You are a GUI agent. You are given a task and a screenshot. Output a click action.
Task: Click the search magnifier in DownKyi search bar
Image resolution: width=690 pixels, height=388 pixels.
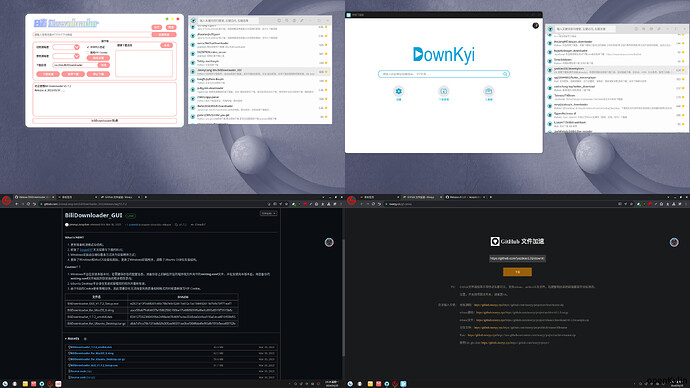(x=505, y=74)
